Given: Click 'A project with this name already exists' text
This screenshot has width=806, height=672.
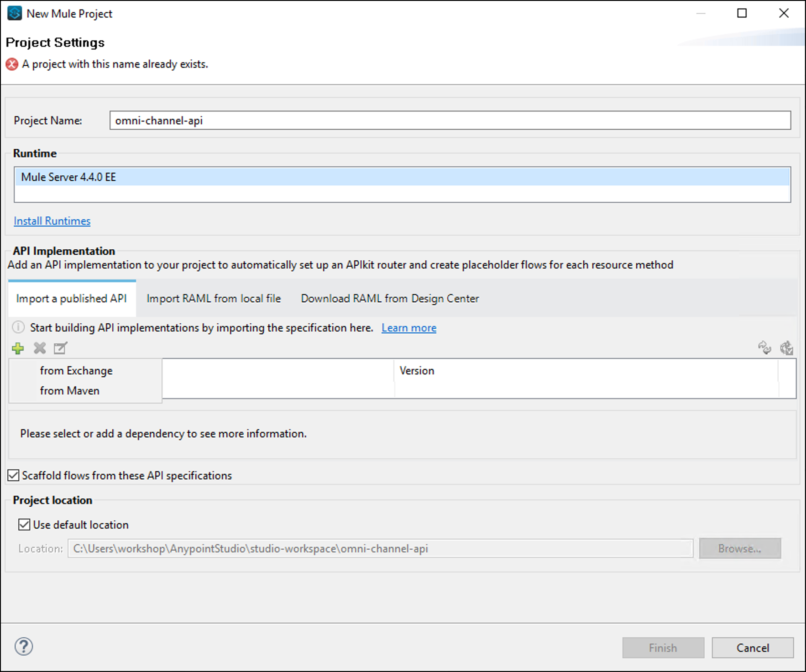Looking at the screenshot, I should [x=115, y=64].
